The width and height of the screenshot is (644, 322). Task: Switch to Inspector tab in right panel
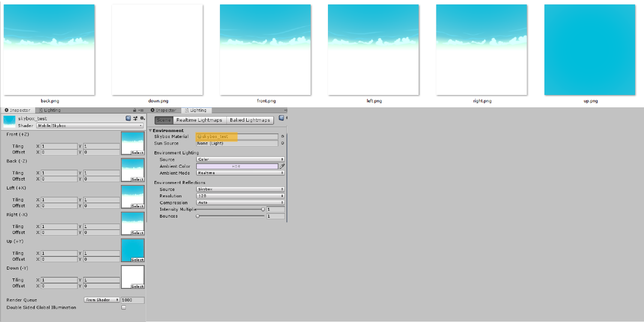click(164, 110)
